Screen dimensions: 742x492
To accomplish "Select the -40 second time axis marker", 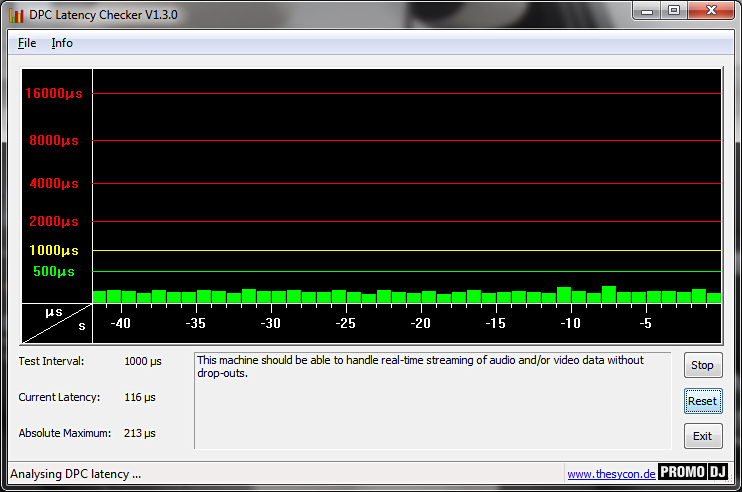I will (121, 324).
